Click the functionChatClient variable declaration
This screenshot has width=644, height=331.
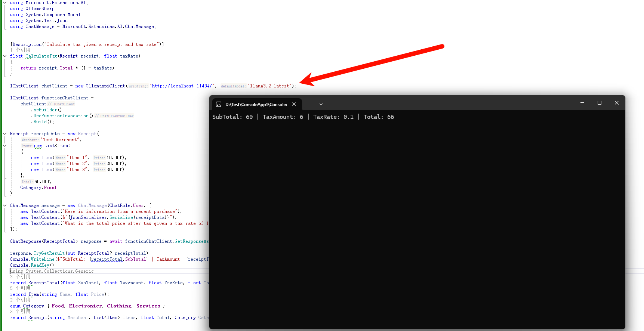click(x=65, y=98)
